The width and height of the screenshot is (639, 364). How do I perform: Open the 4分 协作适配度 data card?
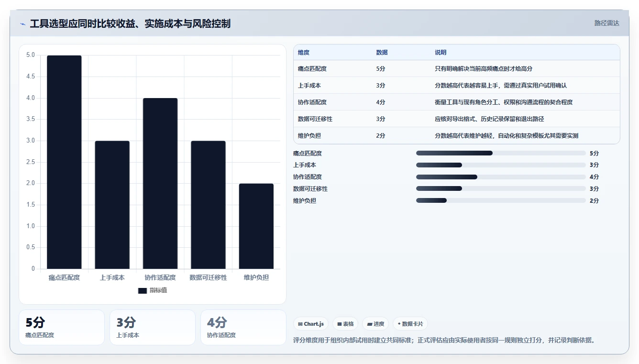click(x=243, y=327)
